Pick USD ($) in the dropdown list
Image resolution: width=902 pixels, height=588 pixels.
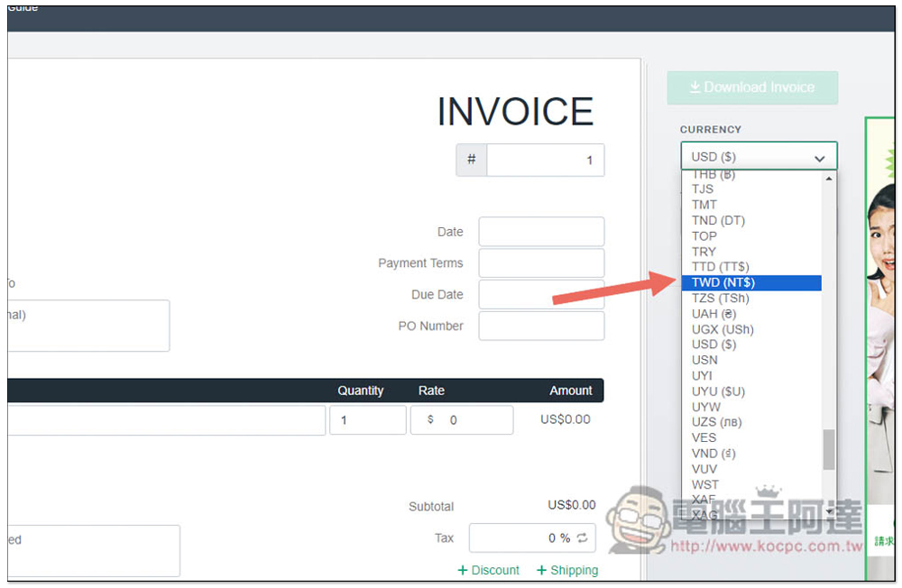[750, 345]
